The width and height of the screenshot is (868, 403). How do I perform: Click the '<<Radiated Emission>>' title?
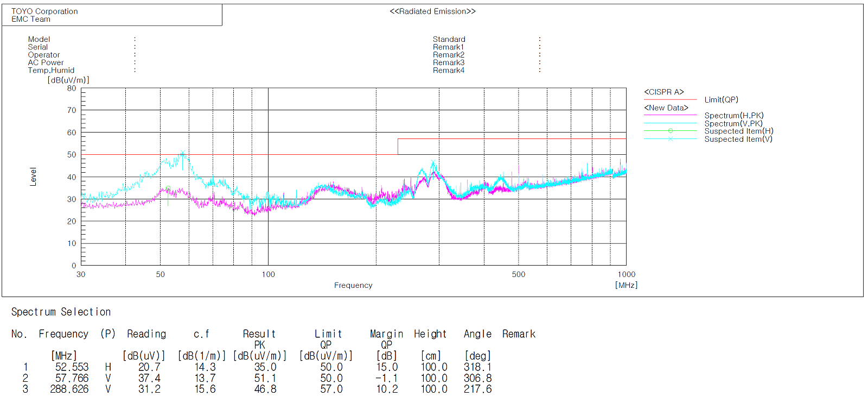click(x=432, y=11)
